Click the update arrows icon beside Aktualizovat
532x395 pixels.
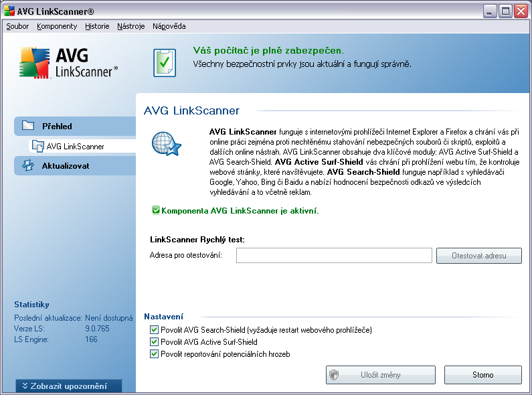[28, 165]
